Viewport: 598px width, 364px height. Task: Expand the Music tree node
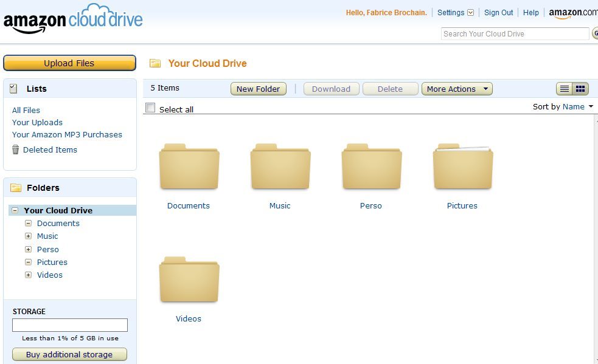(28, 236)
